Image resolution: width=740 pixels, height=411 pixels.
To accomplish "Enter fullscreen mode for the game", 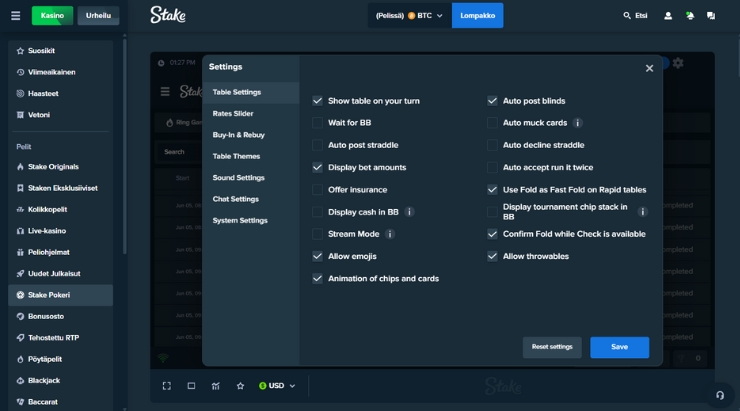I will 167,386.
